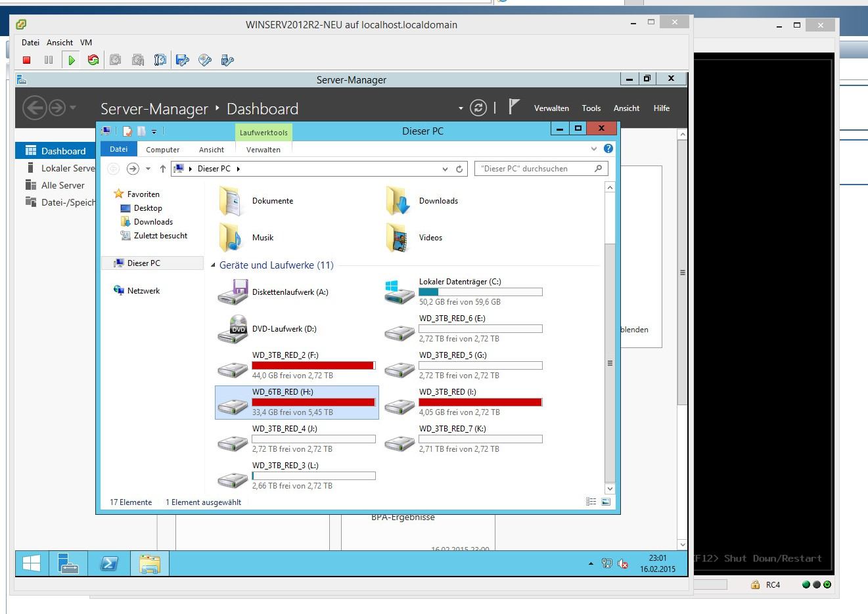The height and width of the screenshot is (614, 868).
Task: Click the properties icon in quick access toolbar
Action: 127,131
